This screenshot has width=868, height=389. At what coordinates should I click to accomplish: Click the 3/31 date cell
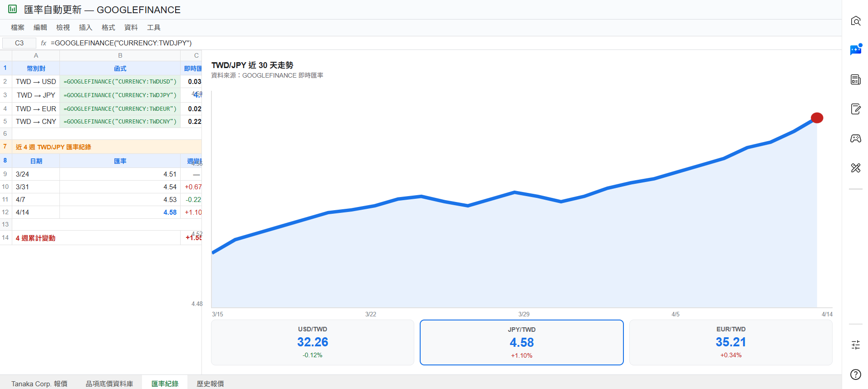pos(36,187)
